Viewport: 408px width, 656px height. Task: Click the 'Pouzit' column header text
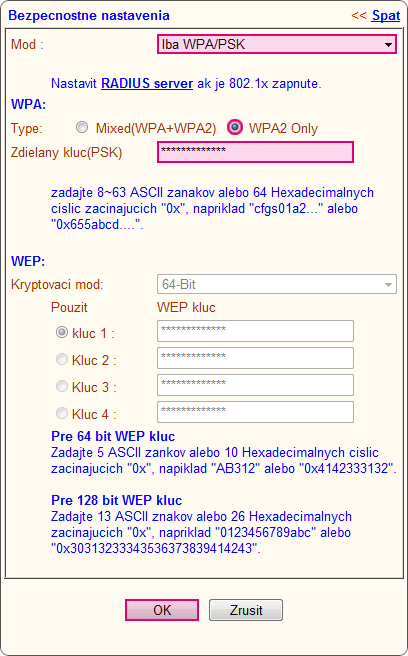click(x=69, y=308)
